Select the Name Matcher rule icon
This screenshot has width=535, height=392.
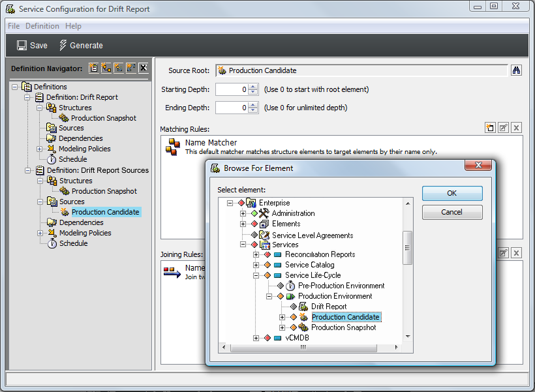(173, 147)
